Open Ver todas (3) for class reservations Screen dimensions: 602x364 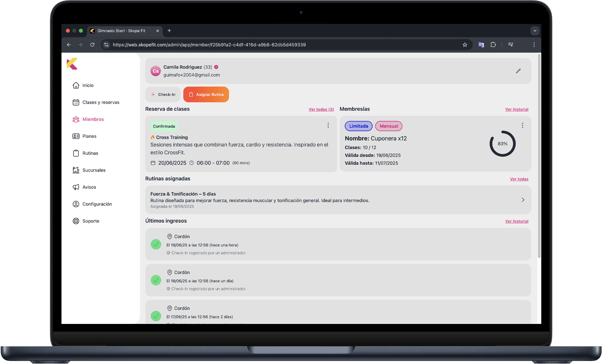321,109
